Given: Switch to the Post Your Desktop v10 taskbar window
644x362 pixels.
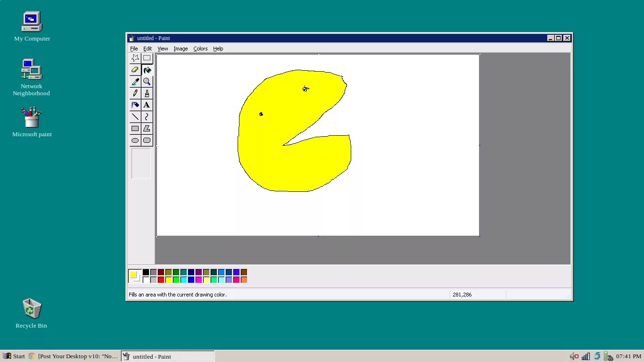Looking at the screenshot, I should click(x=73, y=356).
